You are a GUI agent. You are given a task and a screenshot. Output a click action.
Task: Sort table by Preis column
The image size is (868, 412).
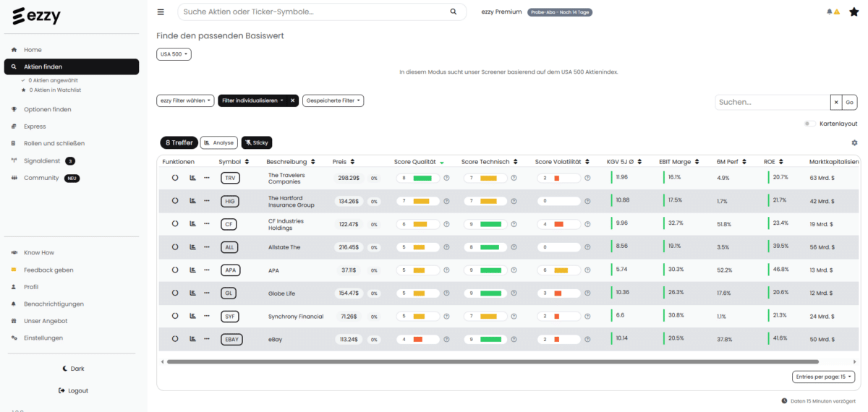coord(344,162)
